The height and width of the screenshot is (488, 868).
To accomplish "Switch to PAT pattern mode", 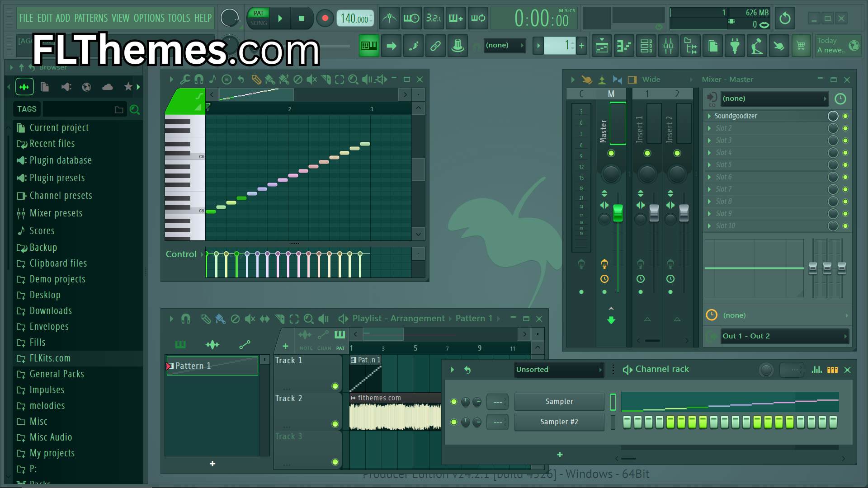I will 259,13.
